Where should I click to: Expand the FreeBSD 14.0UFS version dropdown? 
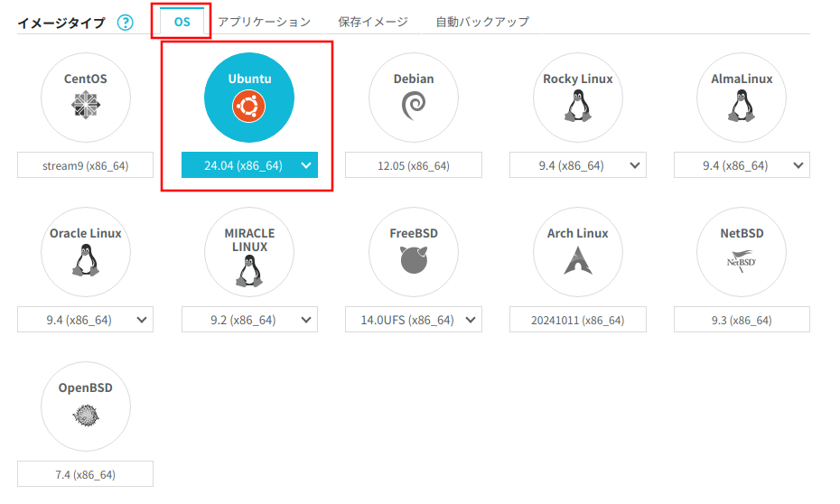414,319
